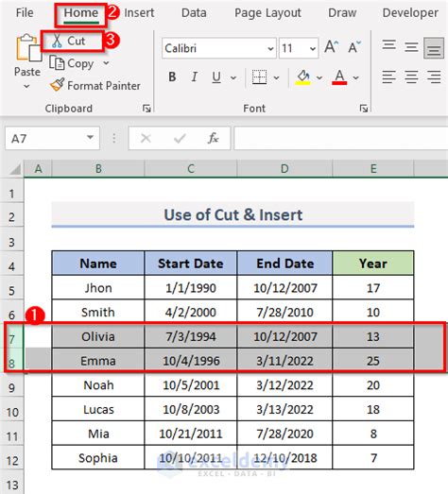
Task: Toggle Underline formatting
Action: click(216, 77)
